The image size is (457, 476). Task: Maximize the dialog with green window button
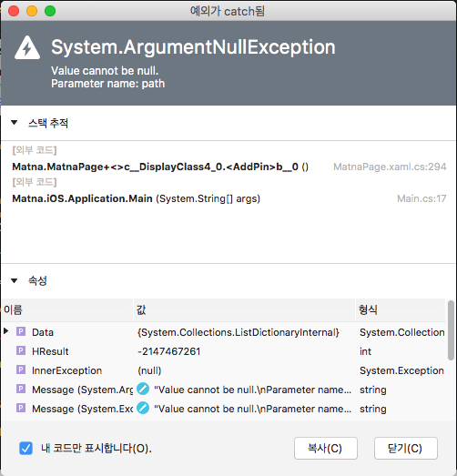pos(50,11)
